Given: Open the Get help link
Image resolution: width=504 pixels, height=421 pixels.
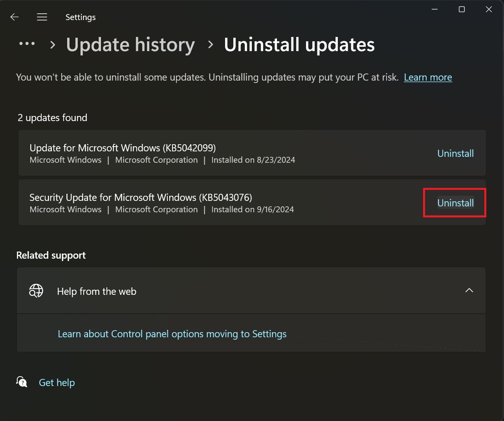Looking at the screenshot, I should coord(57,382).
